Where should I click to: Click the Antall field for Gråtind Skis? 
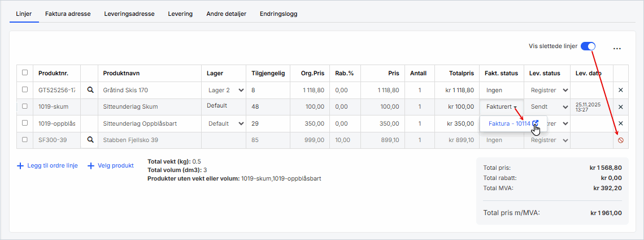(419, 90)
